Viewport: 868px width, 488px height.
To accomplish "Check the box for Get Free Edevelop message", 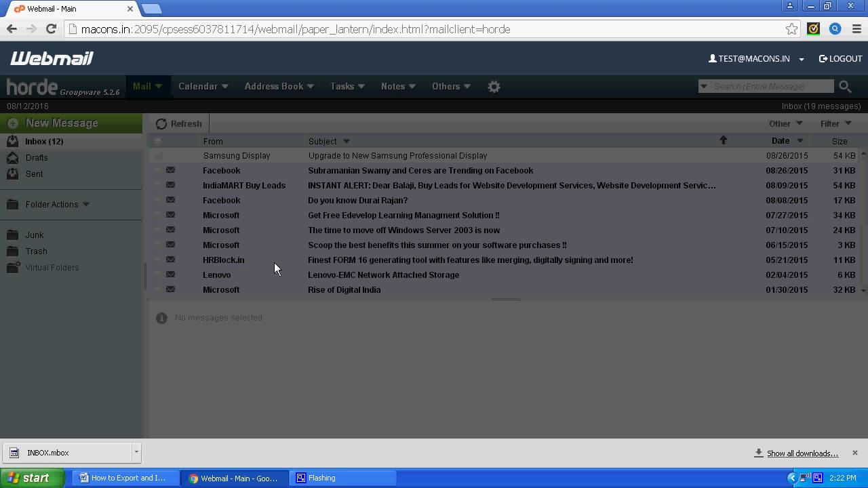I will tap(157, 216).
